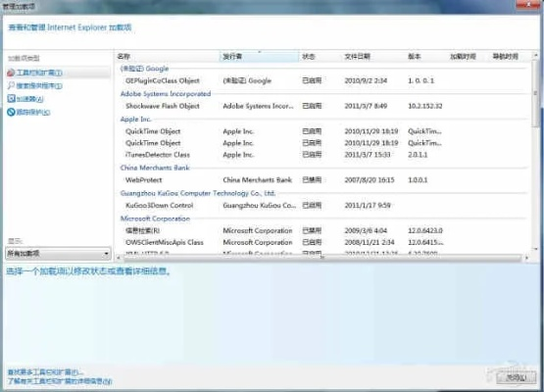Screen dimensions: 544x392
Task: Click the 关闭(L) close button
Action: [516, 377]
